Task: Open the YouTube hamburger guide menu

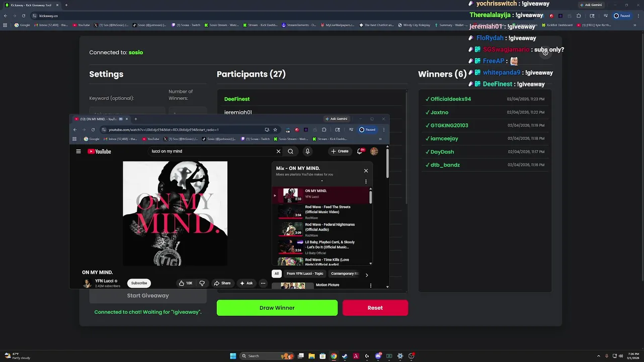Action: tap(78, 151)
